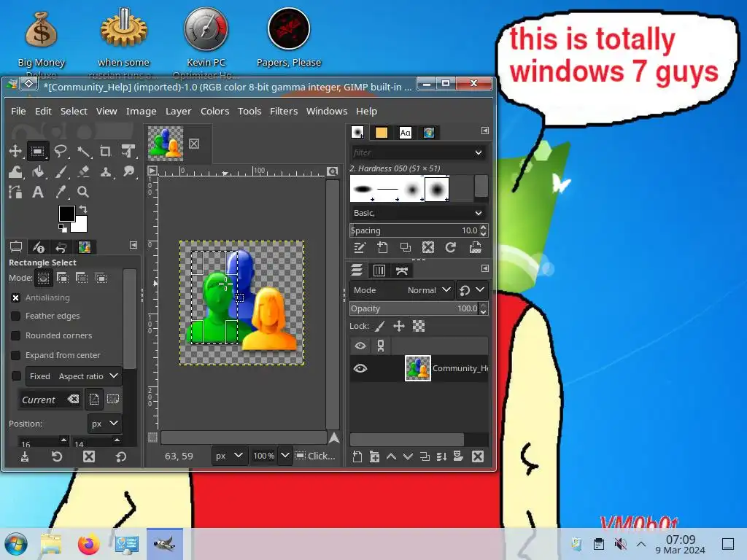Viewport: 747px width, 560px height.
Task: Click the add mask icon at layers panel bottom
Action: pos(458,456)
